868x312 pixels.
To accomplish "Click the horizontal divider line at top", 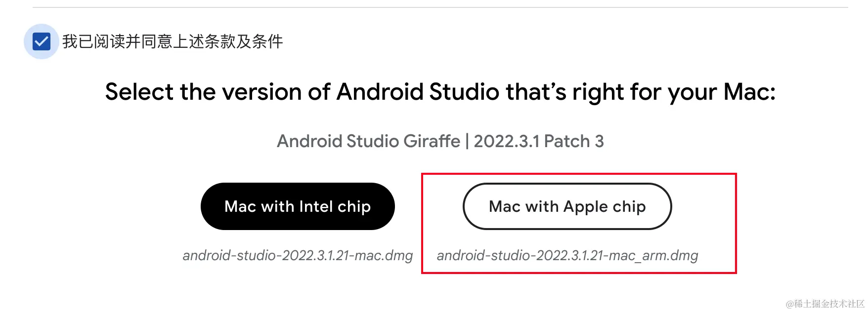I will point(440,7).
